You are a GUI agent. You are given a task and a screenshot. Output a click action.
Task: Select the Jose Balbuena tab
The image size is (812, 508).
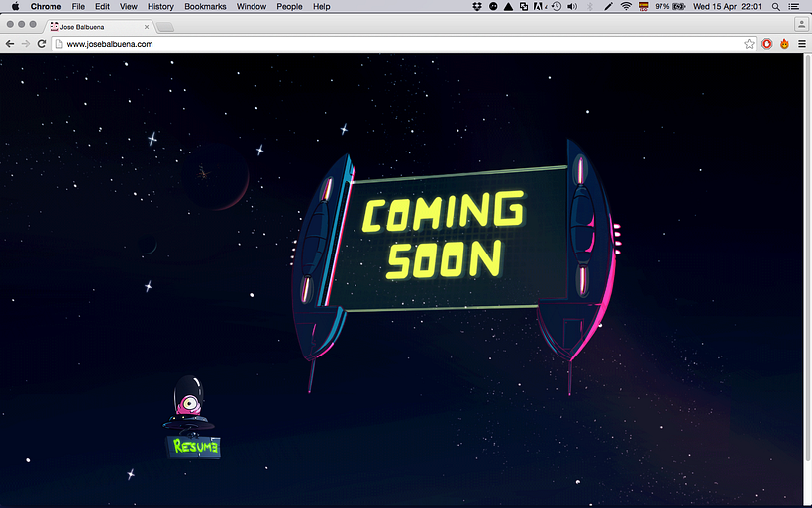pos(98,27)
